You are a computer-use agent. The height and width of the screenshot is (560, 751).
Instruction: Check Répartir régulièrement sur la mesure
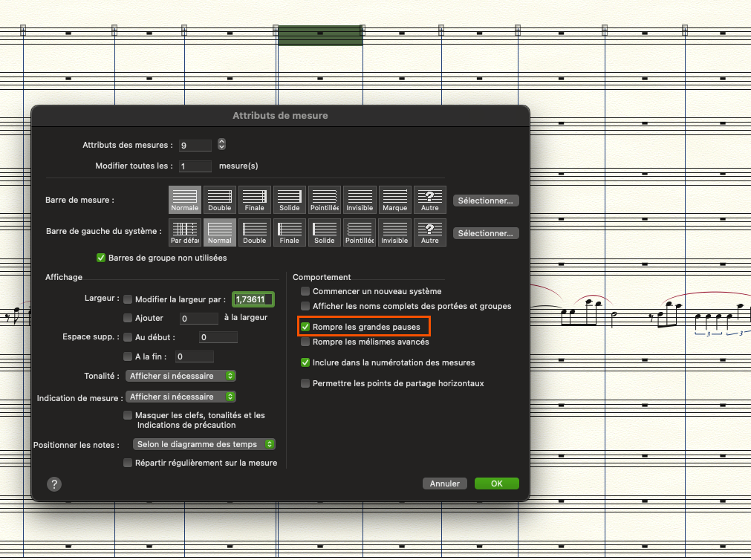point(128,463)
